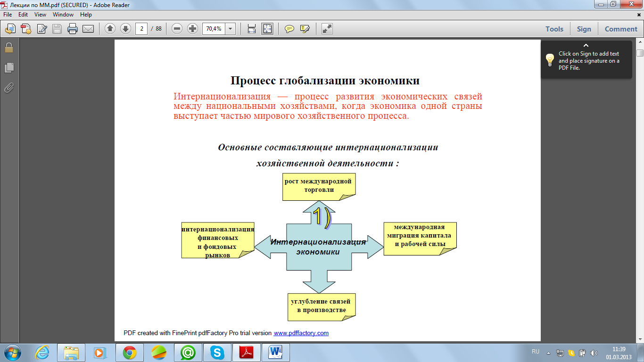This screenshot has width=644, height=362.
Task: Launch Internet Explorer from taskbar
Action: click(42, 353)
